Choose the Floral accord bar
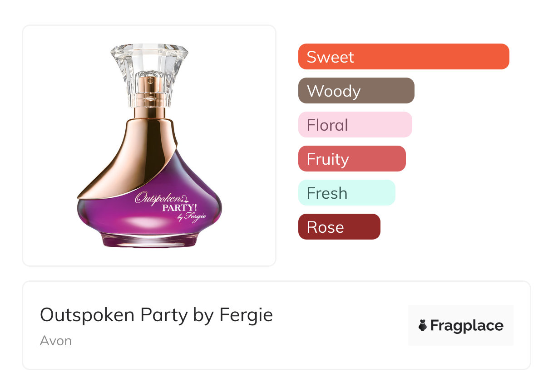 coord(355,125)
